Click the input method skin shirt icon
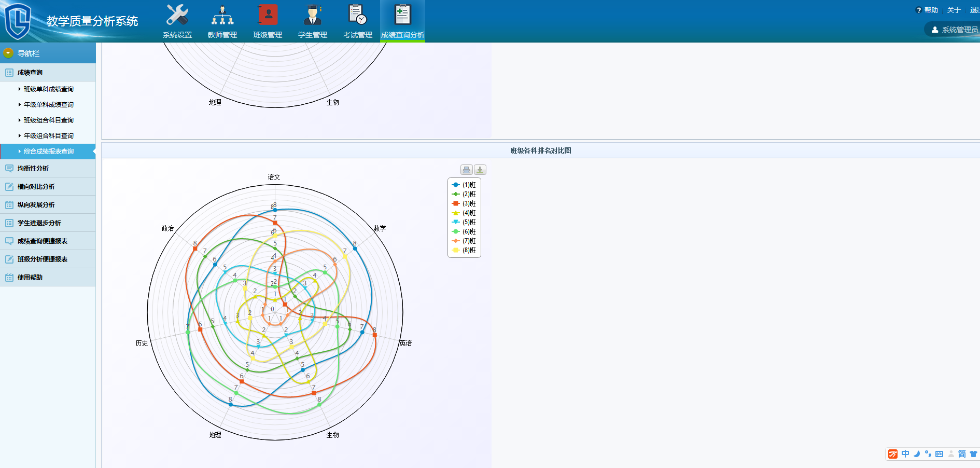 973,454
